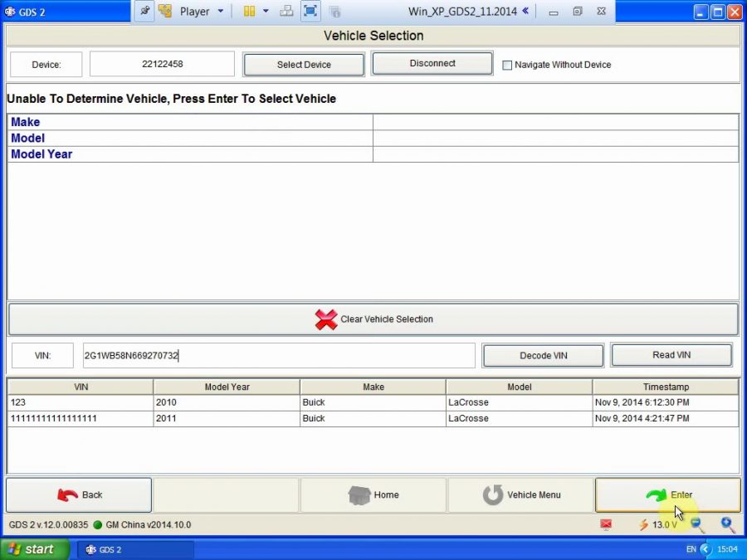Click the Disconnect button
747x560 pixels.
[x=432, y=62]
